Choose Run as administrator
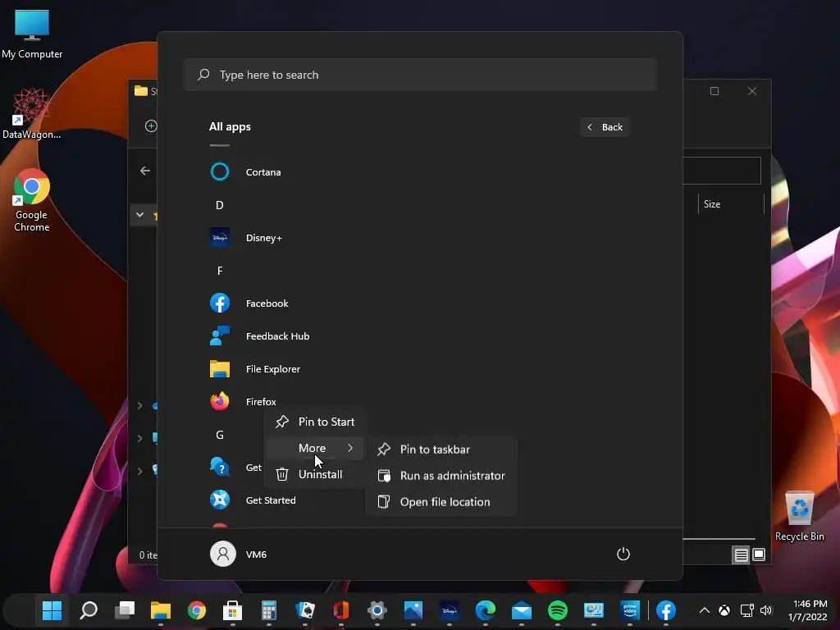The width and height of the screenshot is (840, 630). pos(441,476)
